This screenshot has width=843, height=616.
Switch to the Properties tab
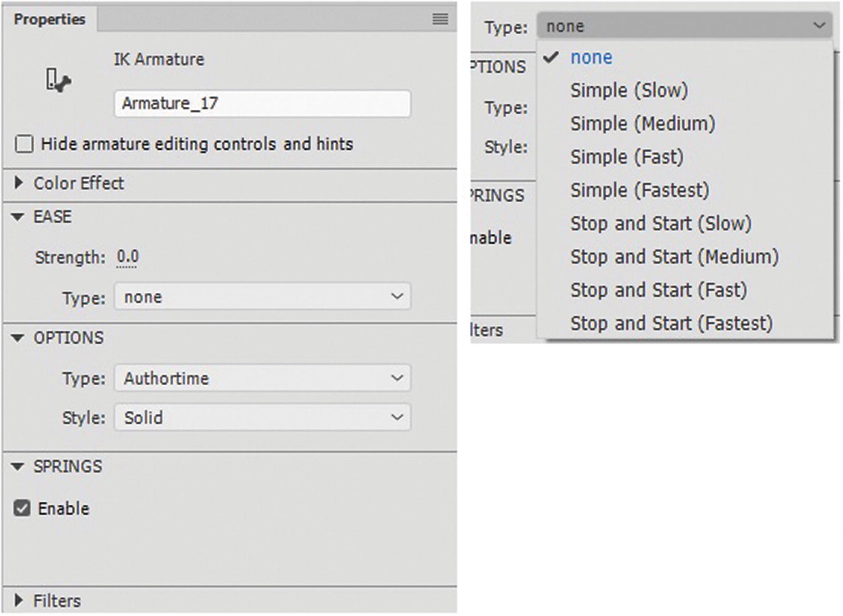pyautogui.click(x=50, y=19)
